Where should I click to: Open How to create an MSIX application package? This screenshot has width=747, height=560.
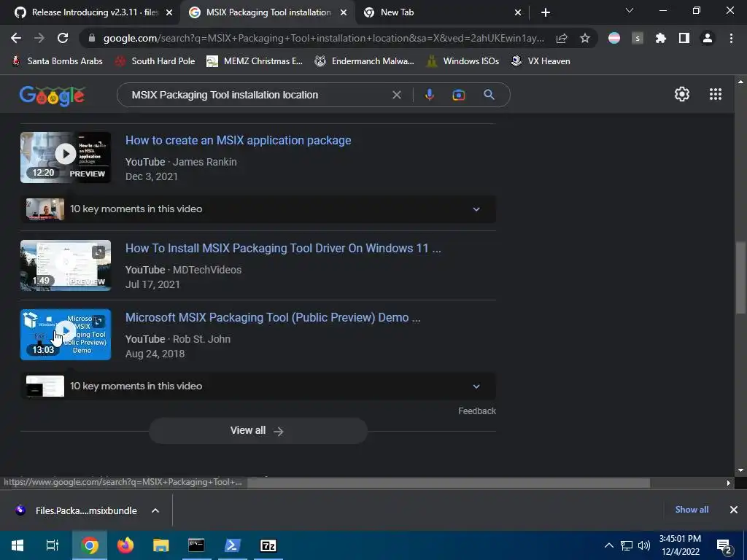click(239, 141)
